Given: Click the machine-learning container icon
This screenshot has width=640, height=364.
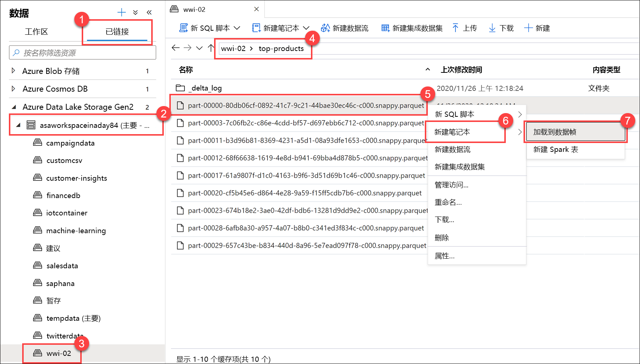Looking at the screenshot, I should tap(38, 230).
